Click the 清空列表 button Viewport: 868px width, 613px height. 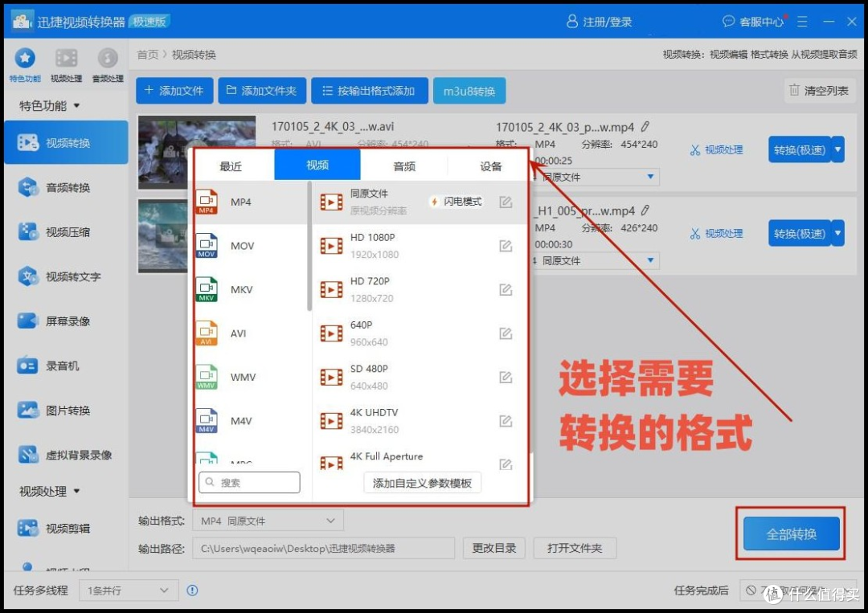coord(819,90)
